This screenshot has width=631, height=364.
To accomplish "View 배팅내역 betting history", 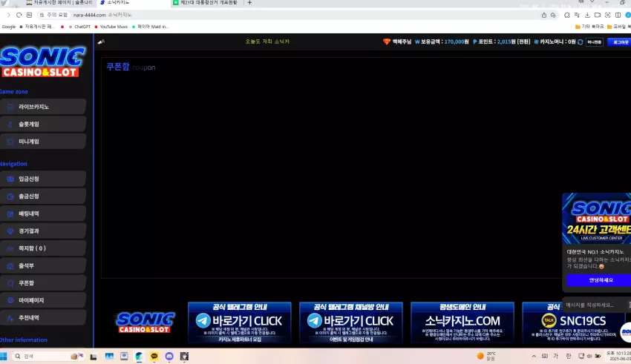I will tap(42, 214).
